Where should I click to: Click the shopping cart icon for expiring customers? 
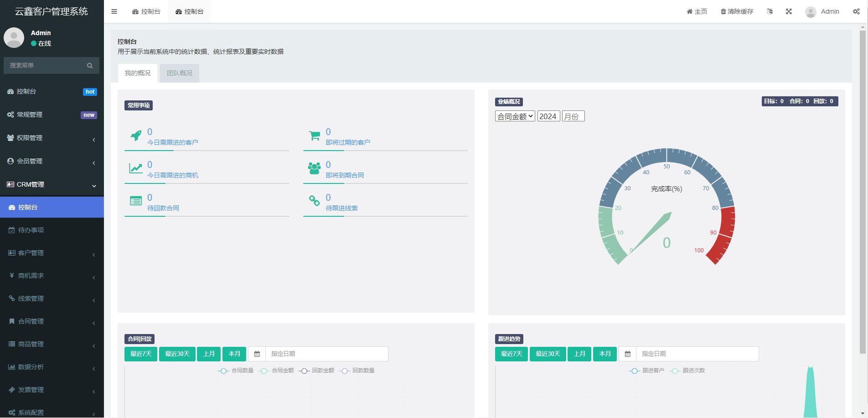pyautogui.click(x=314, y=136)
